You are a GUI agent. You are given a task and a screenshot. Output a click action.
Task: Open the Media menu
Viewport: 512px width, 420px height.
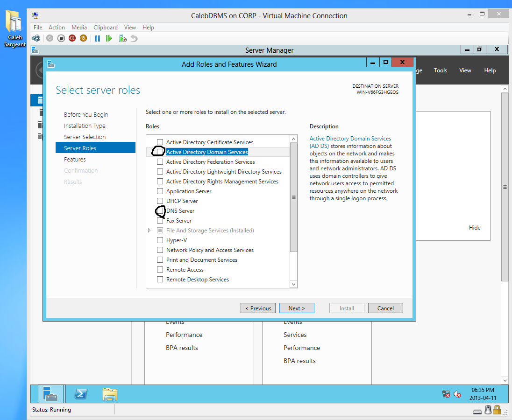pos(79,28)
